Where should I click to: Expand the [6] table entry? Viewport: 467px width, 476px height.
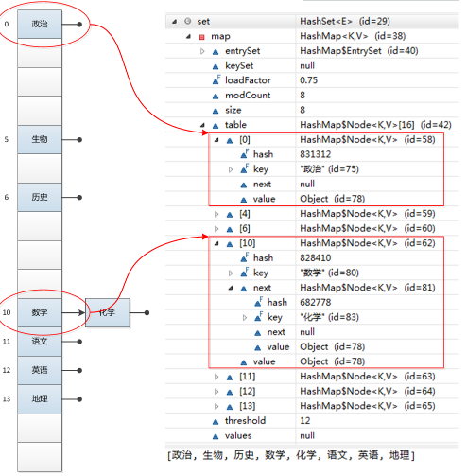(x=216, y=229)
